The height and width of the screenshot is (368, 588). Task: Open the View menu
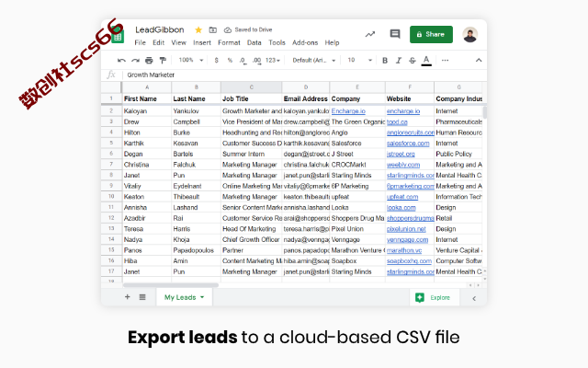[x=179, y=42]
